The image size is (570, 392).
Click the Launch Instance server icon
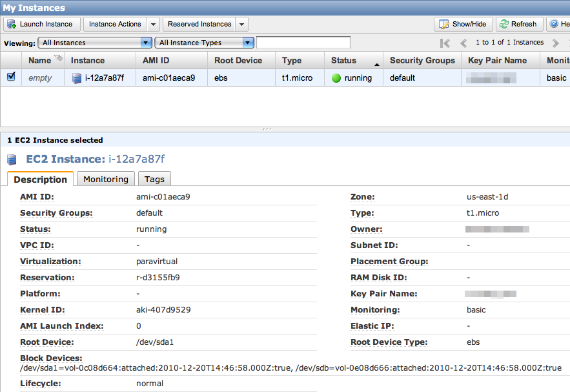pyautogui.click(x=12, y=24)
